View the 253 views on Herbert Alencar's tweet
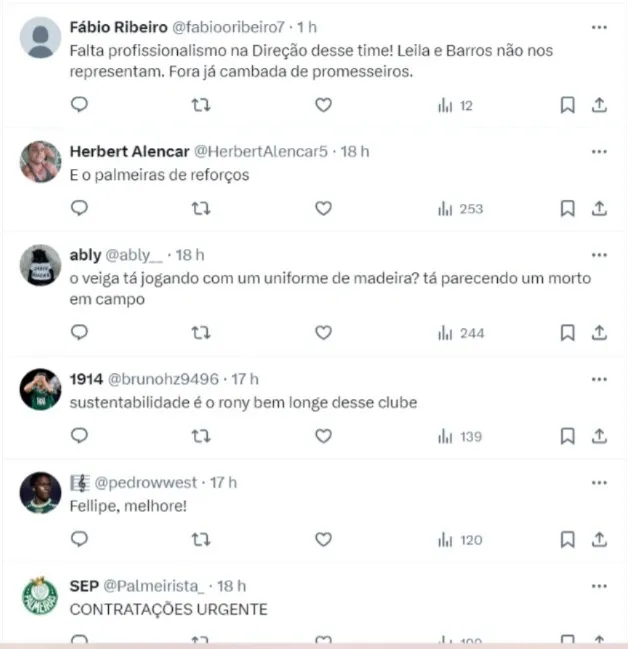 point(460,208)
